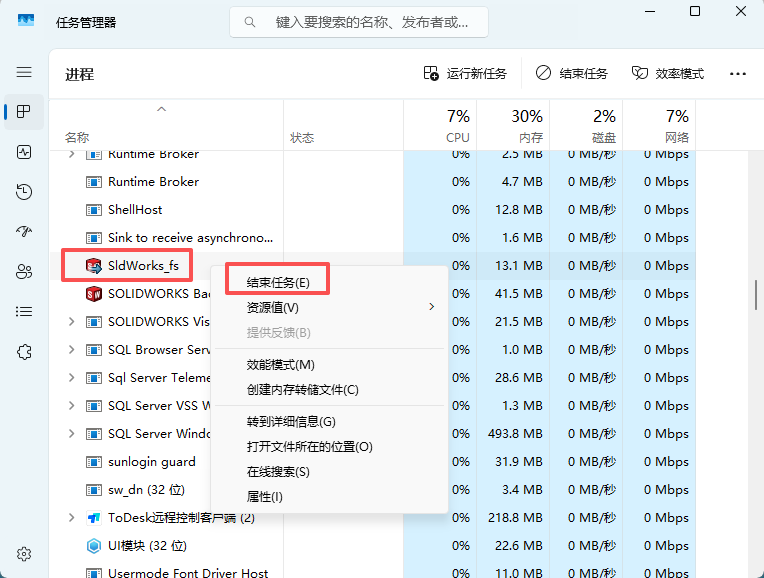
Task: Select the sw_dn (32 位) row name
Action: tap(146, 490)
